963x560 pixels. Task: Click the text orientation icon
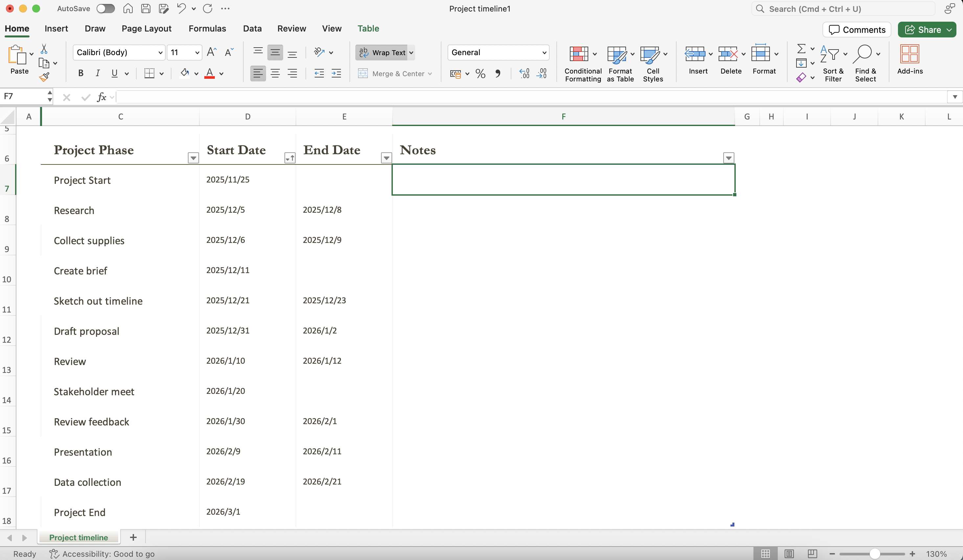tap(319, 52)
